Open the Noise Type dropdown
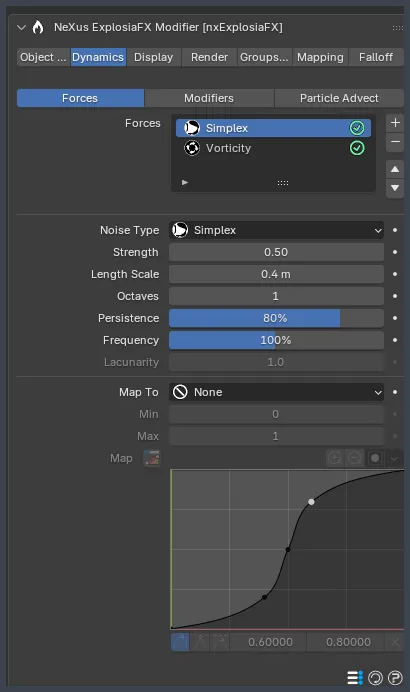Image resolution: width=410 pixels, height=692 pixels. click(x=276, y=230)
